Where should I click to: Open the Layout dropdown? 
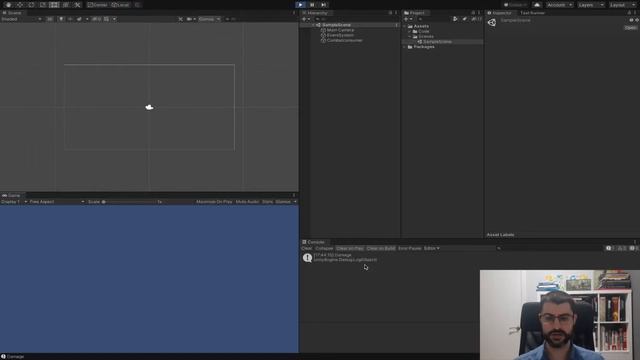(x=622, y=5)
